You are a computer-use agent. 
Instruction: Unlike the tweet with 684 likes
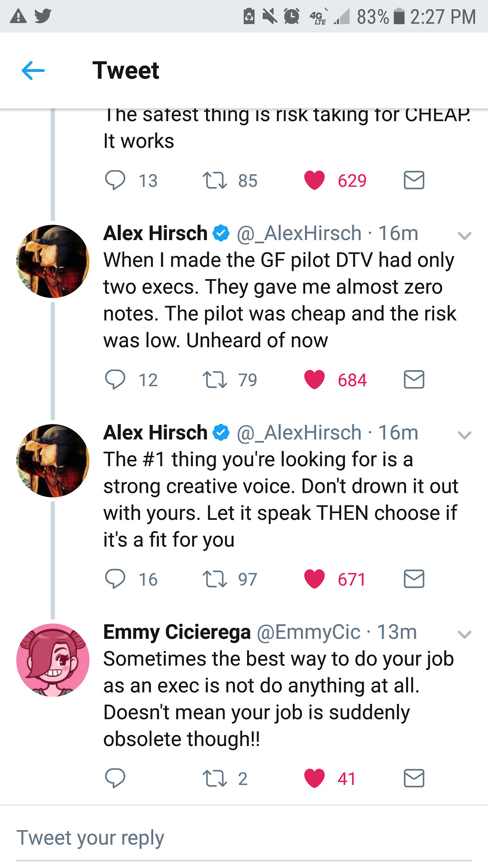(314, 379)
